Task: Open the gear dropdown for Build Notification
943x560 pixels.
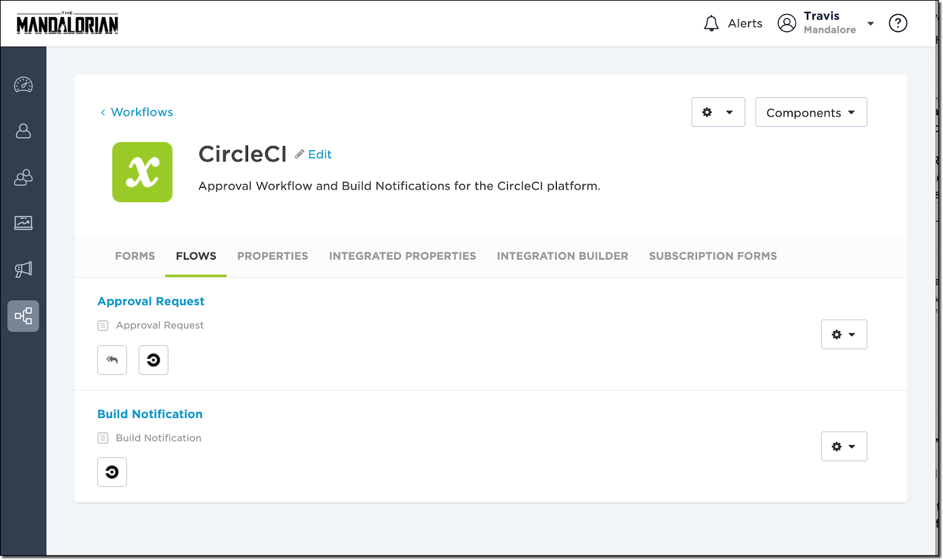Action: 844,446
